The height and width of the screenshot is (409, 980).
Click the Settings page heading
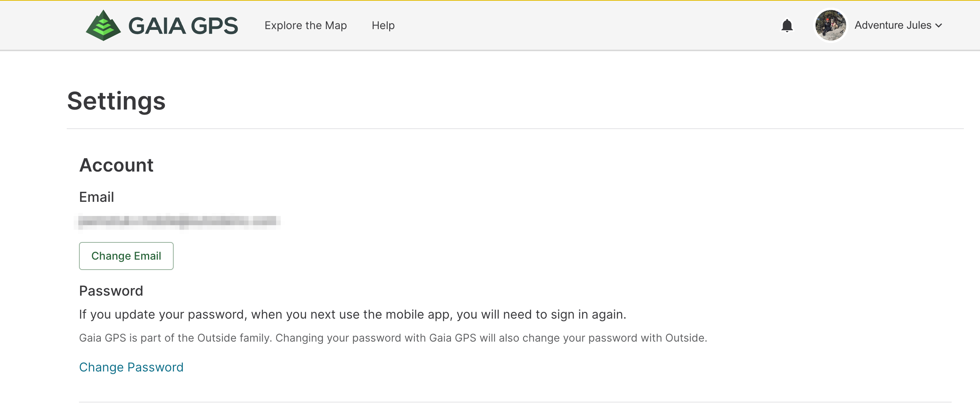tap(116, 101)
